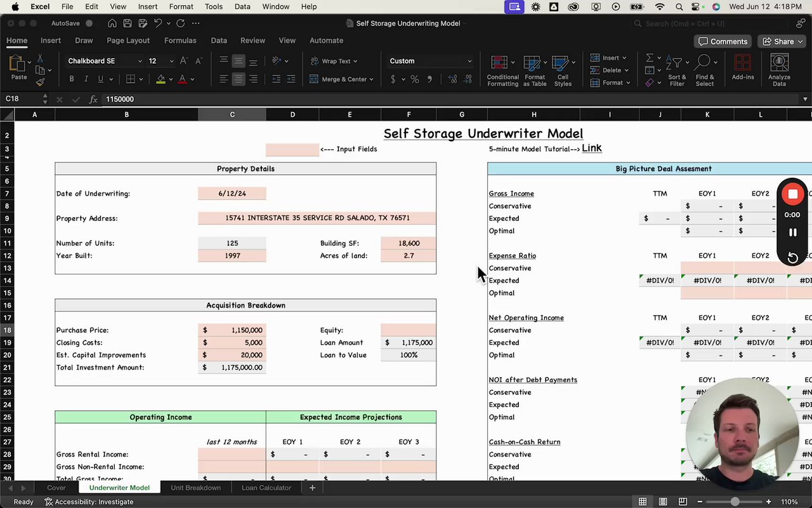Switch to the Formulas ribbon tab
The width and height of the screenshot is (812, 508).
point(180,40)
